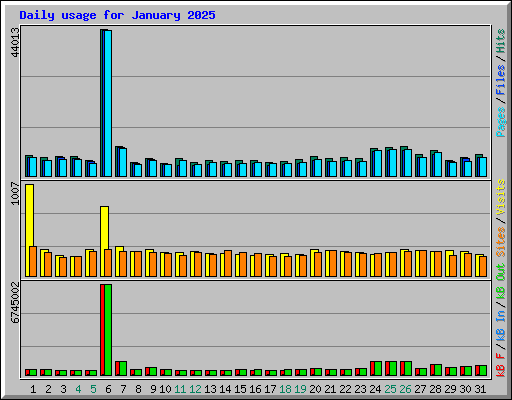
Task: Click day label 6 on x-axis
Action: pos(108,389)
